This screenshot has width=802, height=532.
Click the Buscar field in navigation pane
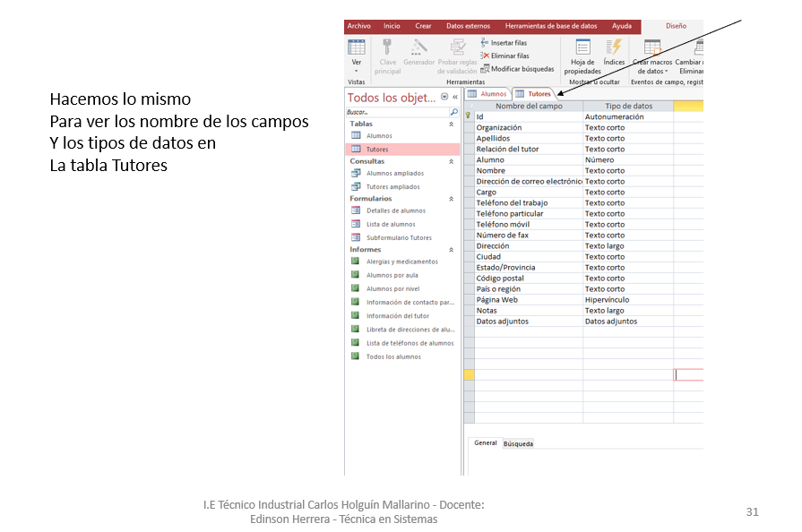pyautogui.click(x=394, y=113)
